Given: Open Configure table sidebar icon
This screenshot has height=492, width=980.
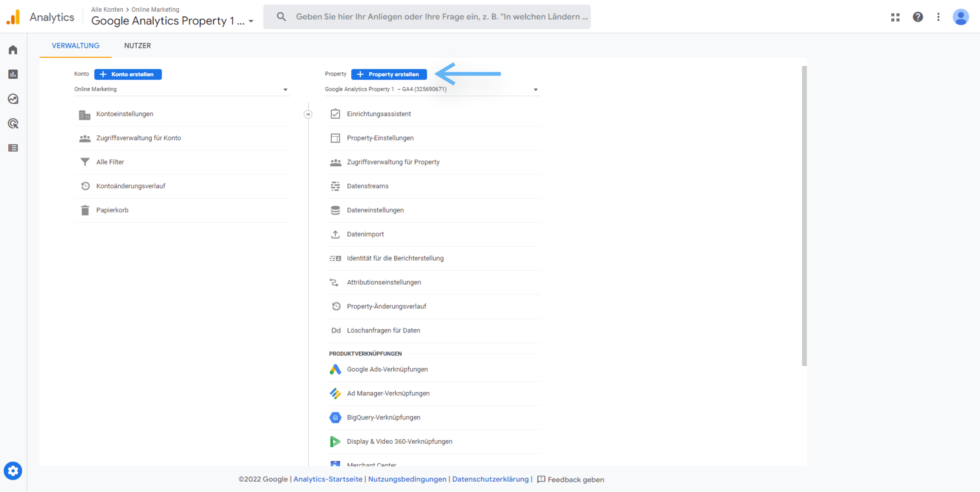Looking at the screenshot, I should click(x=13, y=148).
